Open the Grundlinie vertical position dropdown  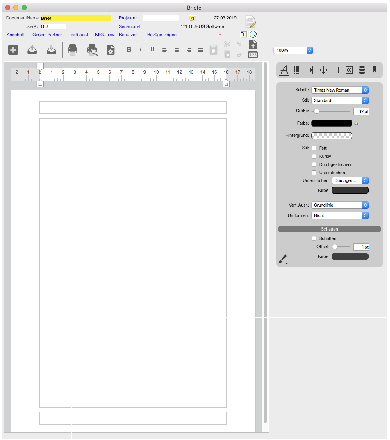click(x=340, y=205)
